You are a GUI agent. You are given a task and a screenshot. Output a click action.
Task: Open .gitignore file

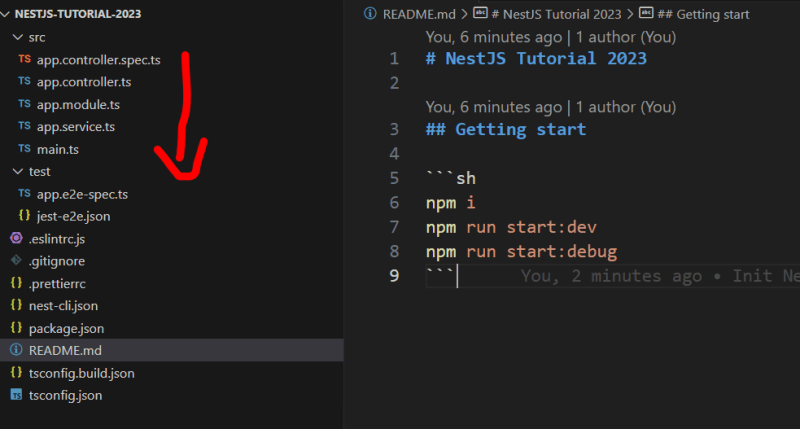tap(57, 261)
